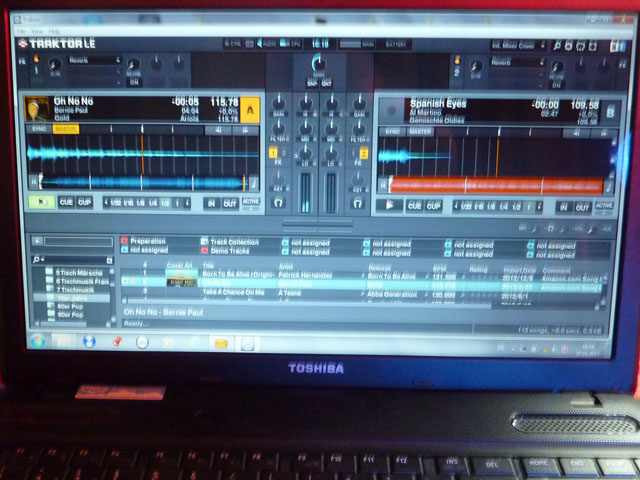This screenshot has height=480, width=640.
Task: Tempo bend down button on Deck A
Action: click(x=218, y=130)
